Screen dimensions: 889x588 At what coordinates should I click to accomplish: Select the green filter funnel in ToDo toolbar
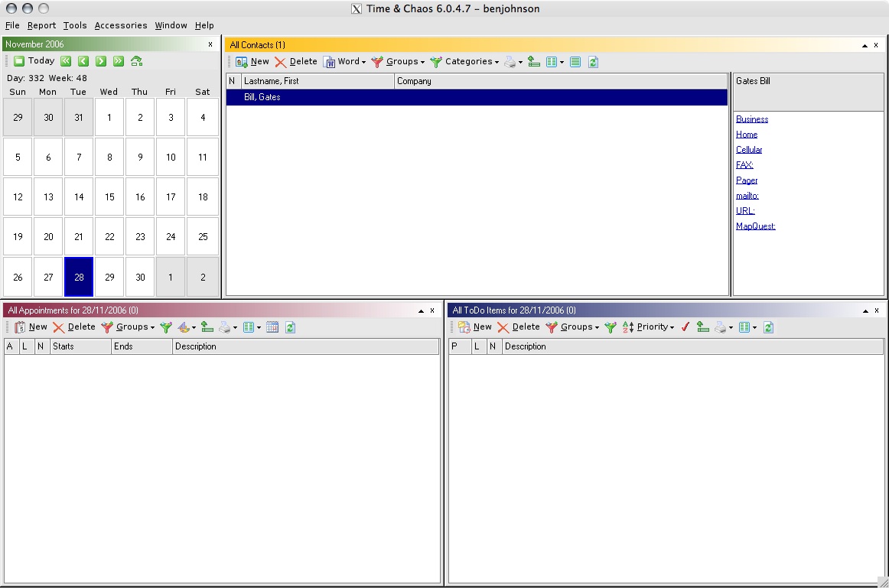(x=610, y=327)
